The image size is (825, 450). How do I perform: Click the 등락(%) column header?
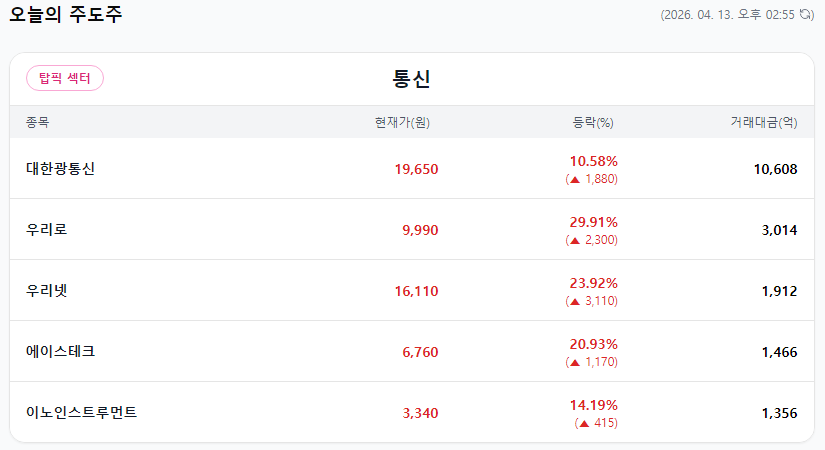click(593, 122)
